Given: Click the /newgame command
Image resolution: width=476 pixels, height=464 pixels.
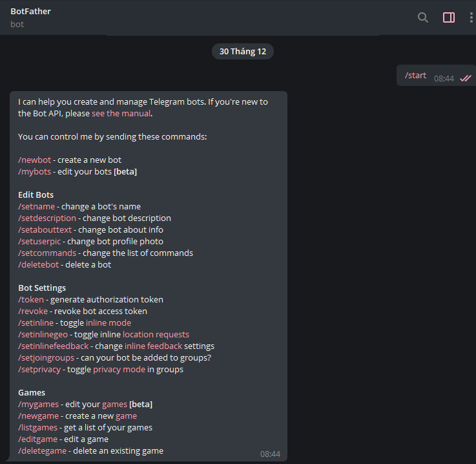Looking at the screenshot, I should tap(38, 416).
